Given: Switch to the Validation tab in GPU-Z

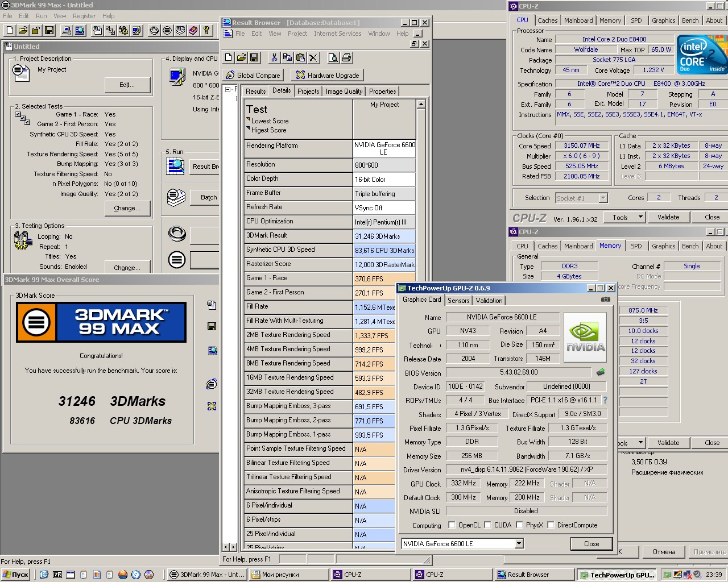Looking at the screenshot, I should [x=489, y=301].
